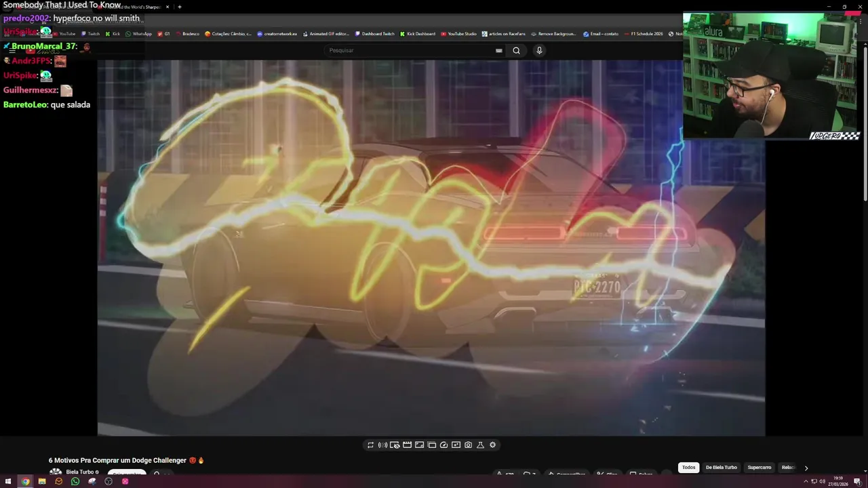Open the playback speed gauge icon
The height and width of the screenshot is (488, 868).
(443, 445)
